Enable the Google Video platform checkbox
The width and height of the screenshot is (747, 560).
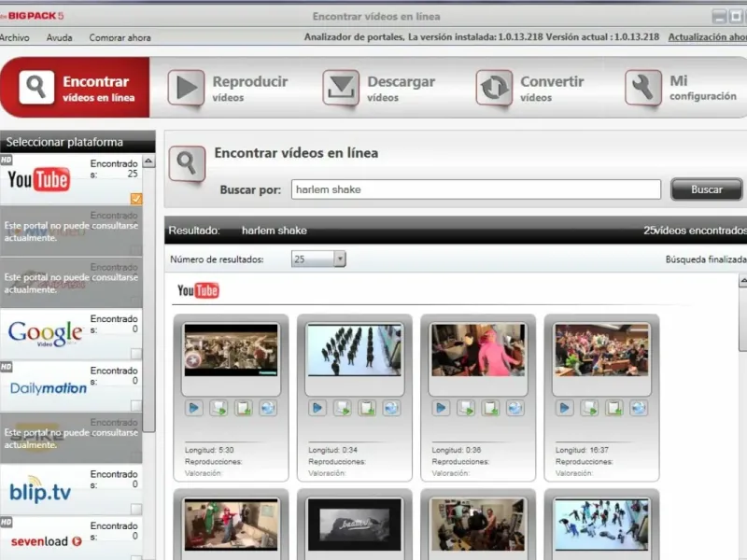(136, 354)
